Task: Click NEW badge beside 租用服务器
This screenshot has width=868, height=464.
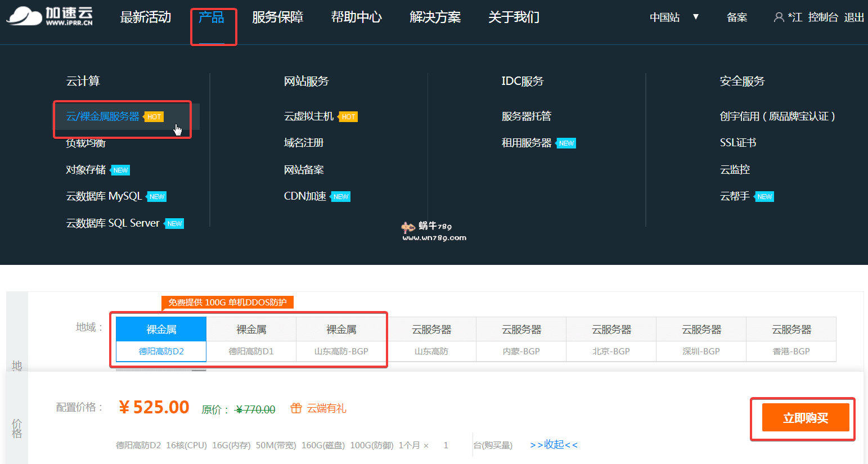Action: [566, 143]
